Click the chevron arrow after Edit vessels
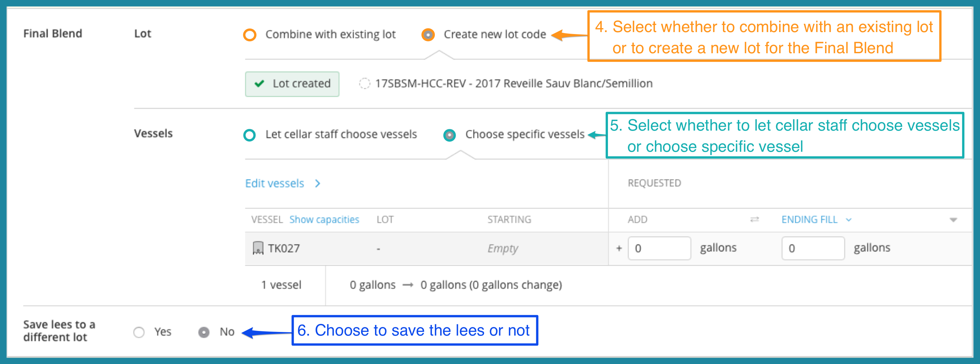Viewport: 980px width, 364px height. pos(318,183)
